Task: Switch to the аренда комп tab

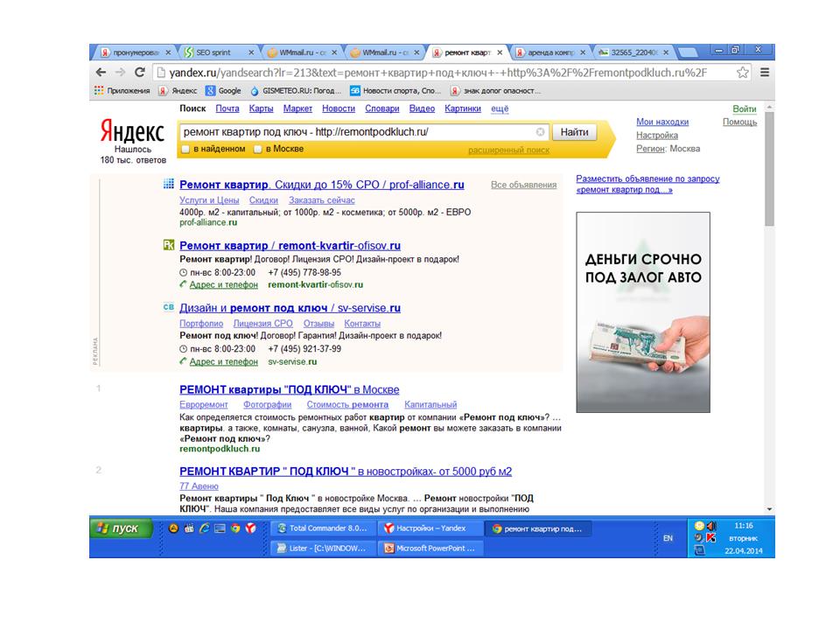Action: tap(550, 52)
